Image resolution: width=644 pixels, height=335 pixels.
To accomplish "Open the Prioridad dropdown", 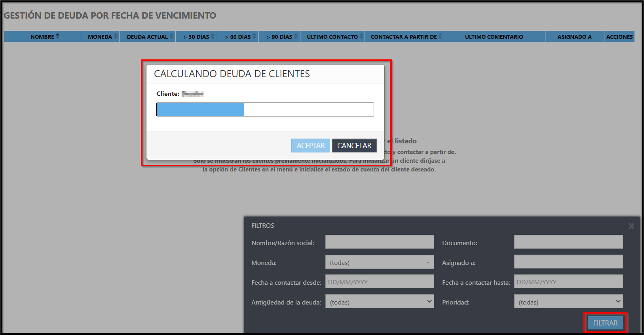I will [568, 301].
